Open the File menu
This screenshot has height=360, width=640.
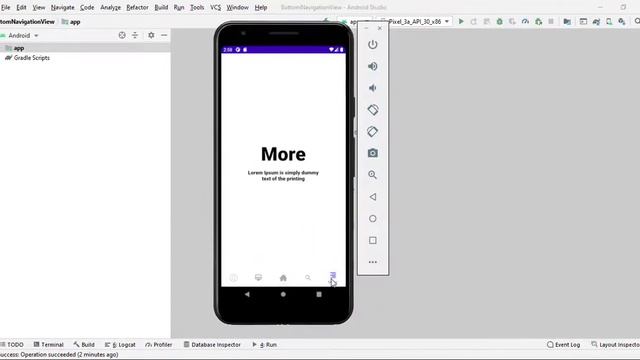(6, 7)
